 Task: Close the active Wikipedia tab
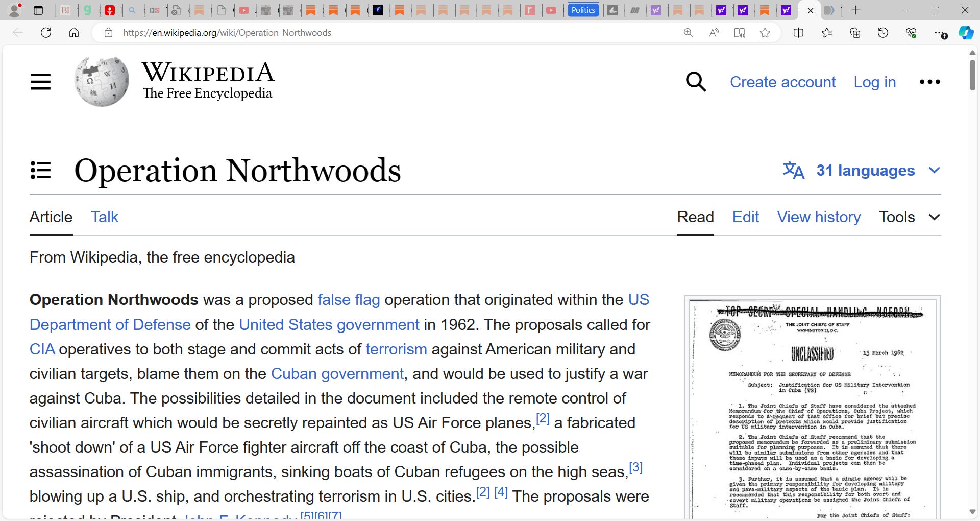(x=810, y=10)
